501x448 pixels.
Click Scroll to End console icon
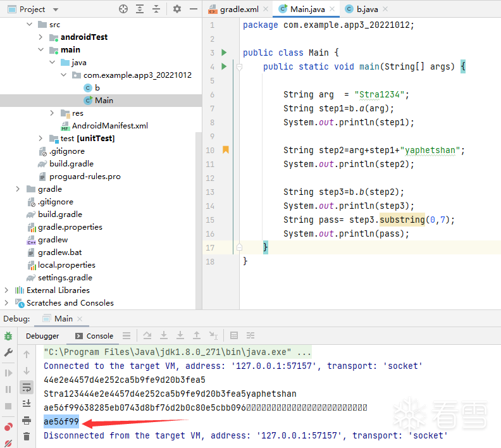click(x=27, y=404)
